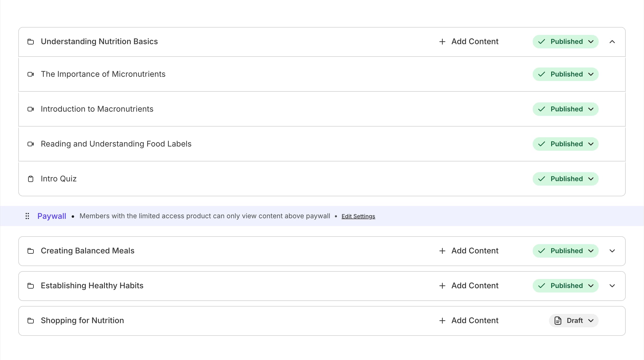Click the paywall limited access description text

205,216
